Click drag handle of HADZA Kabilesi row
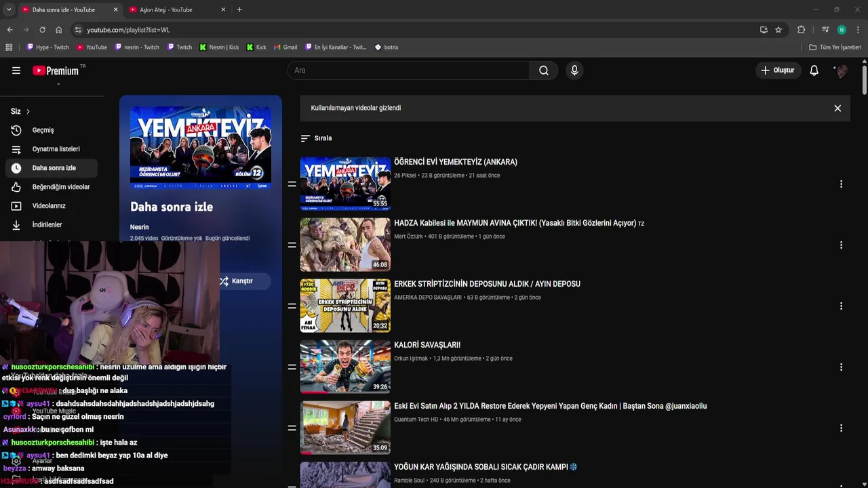Viewport: 868px width, 488px height. click(292, 245)
